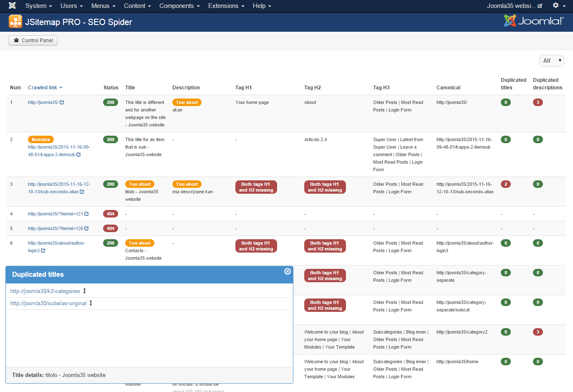Open the Users menu
The width and height of the screenshot is (573, 392).
pos(72,6)
